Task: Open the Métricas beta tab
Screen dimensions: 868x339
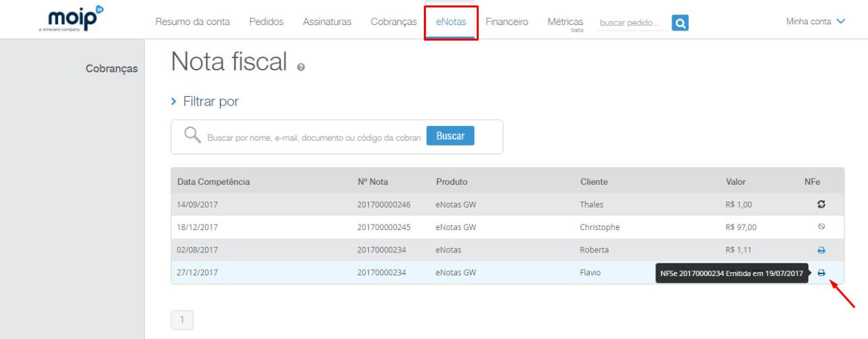Action: point(565,24)
